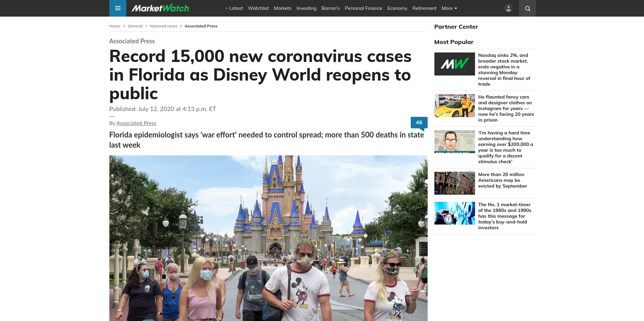
Task: Expand the More dropdown in navigation
Action: [449, 8]
